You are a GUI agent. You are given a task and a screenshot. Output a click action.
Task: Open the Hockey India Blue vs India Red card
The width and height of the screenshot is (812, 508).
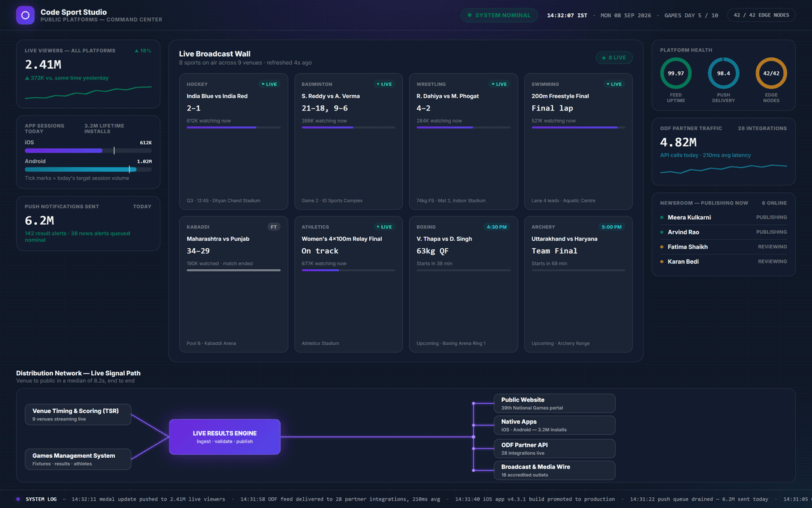point(233,142)
